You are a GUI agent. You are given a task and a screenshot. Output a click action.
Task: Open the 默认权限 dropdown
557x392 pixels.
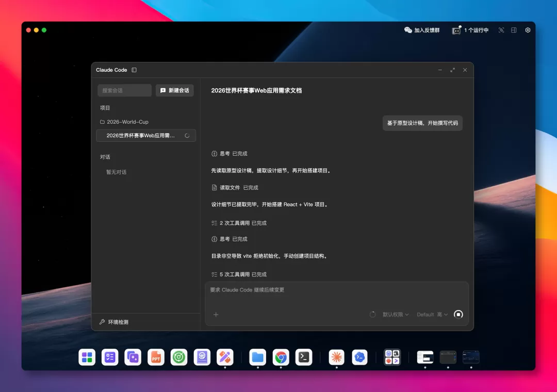[396, 315]
